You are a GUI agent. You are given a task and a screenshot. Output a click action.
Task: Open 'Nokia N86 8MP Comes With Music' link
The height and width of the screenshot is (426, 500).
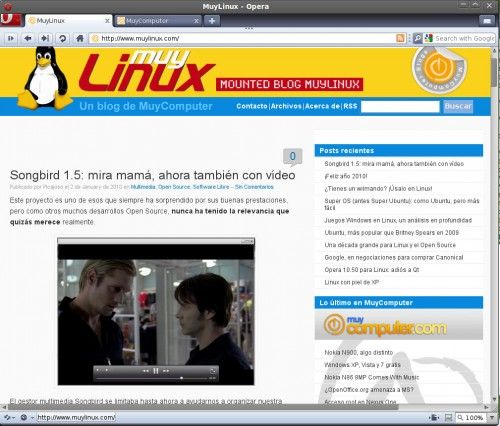tap(372, 377)
